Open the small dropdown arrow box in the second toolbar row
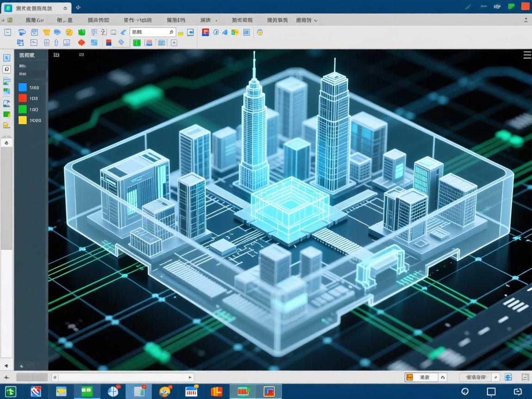Screen dimensions: 532x399 pyautogui.click(x=174, y=43)
